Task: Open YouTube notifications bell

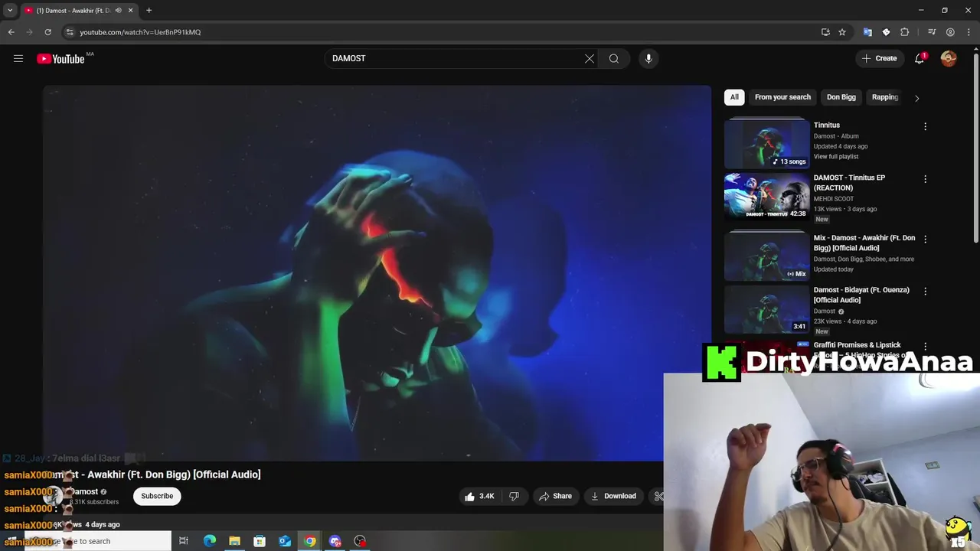Action: (x=920, y=58)
